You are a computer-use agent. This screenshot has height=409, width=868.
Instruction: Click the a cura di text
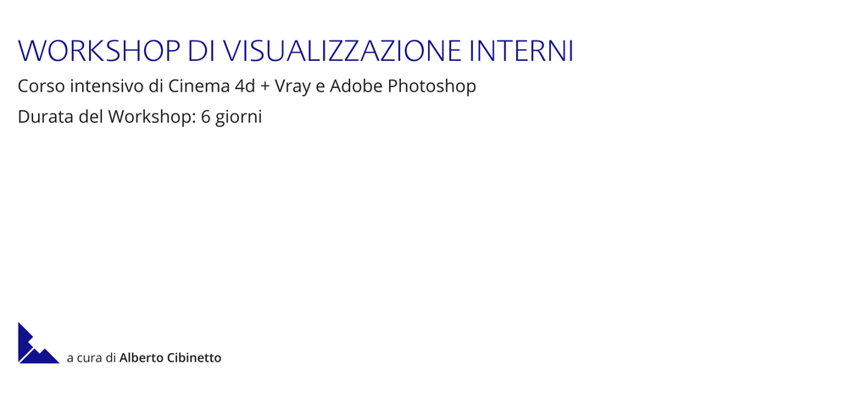click(92, 358)
